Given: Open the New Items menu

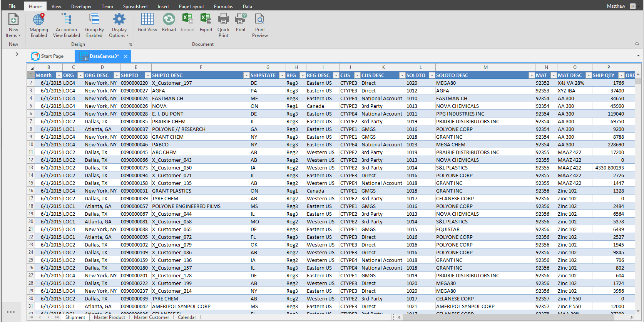Looking at the screenshot, I should [x=13, y=25].
